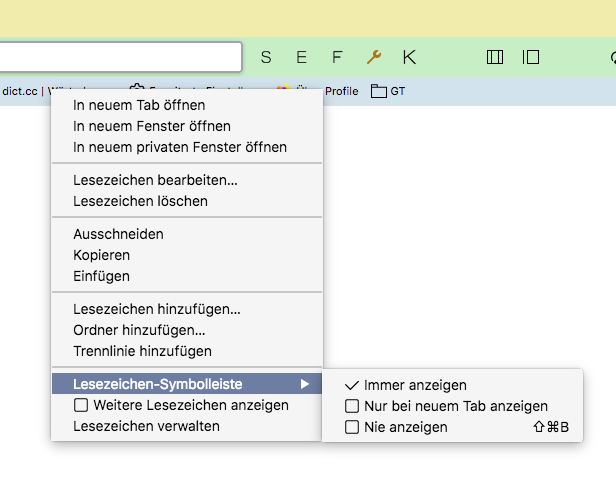616x486 pixels.
Task: Toggle the sidebar panel icon
Action: [x=531, y=57]
